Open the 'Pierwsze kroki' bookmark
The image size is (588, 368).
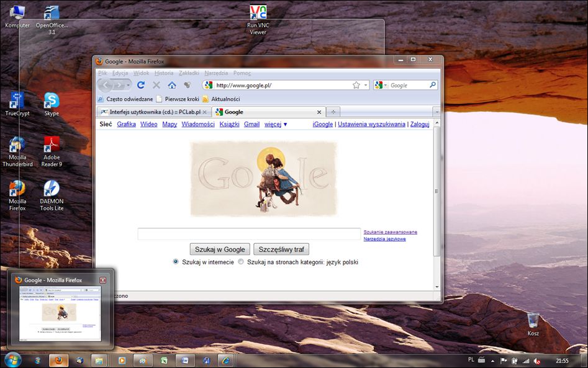(x=178, y=99)
